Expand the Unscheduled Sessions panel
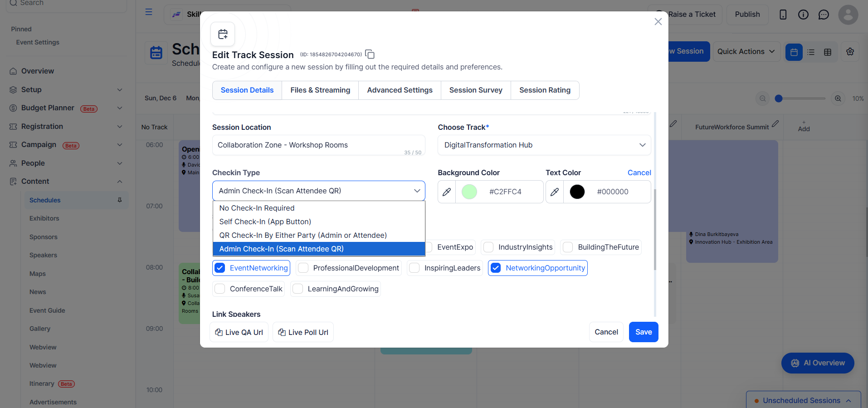 coord(804,400)
